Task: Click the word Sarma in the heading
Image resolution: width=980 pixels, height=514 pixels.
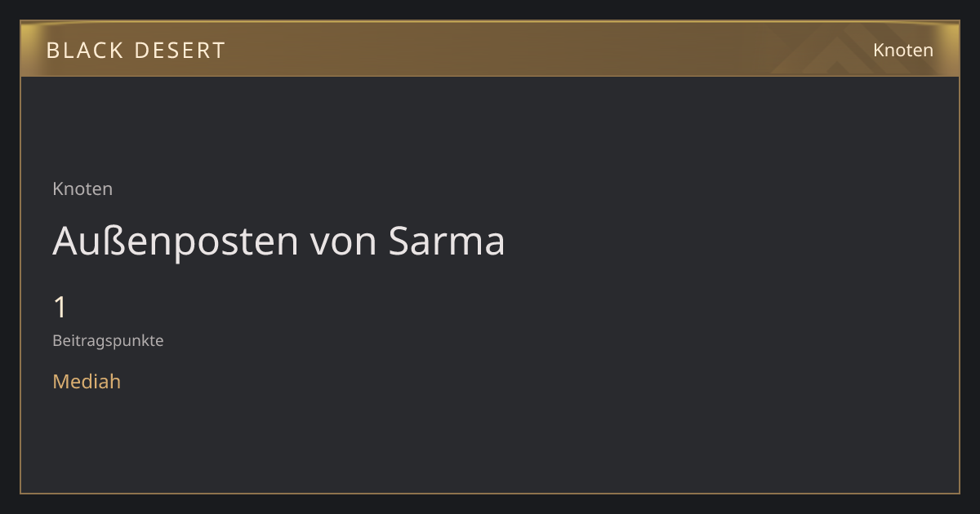Action: click(x=446, y=241)
